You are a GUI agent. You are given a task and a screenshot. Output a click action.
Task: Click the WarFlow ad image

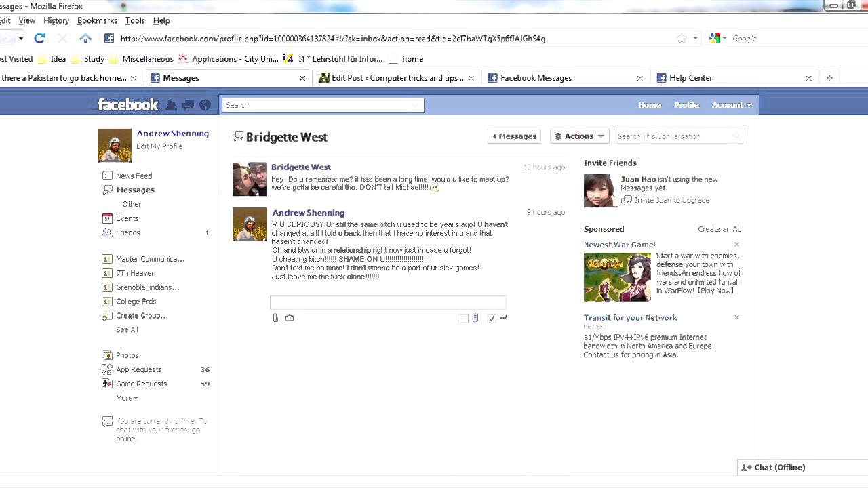click(x=617, y=277)
